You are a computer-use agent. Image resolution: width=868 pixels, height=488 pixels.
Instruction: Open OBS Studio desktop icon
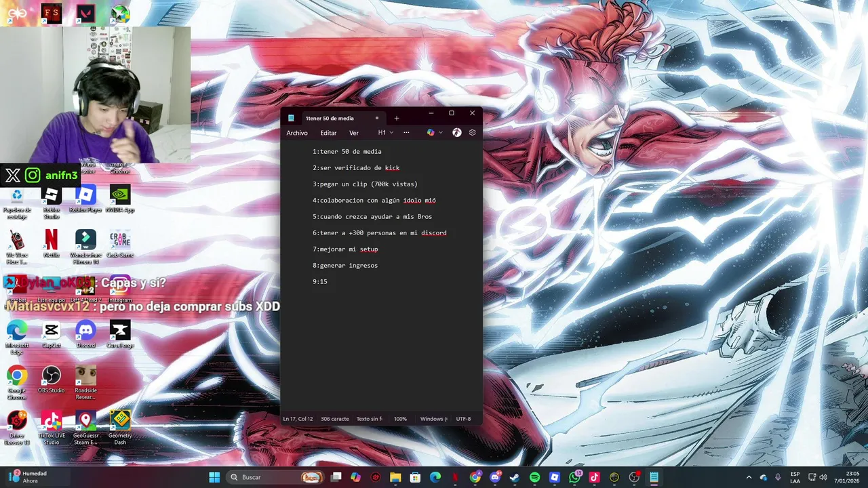(x=52, y=380)
